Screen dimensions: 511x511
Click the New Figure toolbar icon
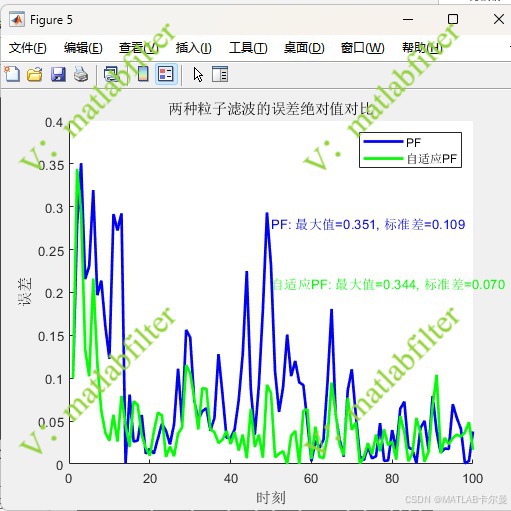point(12,74)
